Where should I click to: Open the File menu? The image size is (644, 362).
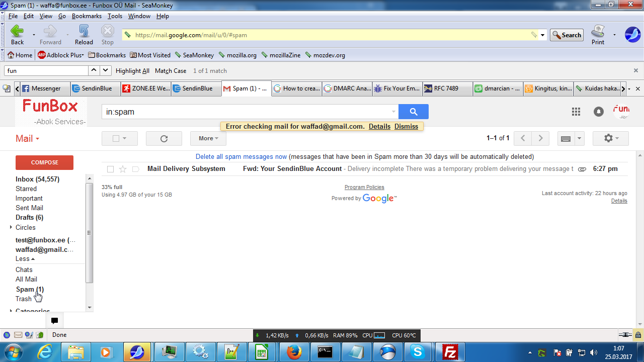[x=13, y=16]
